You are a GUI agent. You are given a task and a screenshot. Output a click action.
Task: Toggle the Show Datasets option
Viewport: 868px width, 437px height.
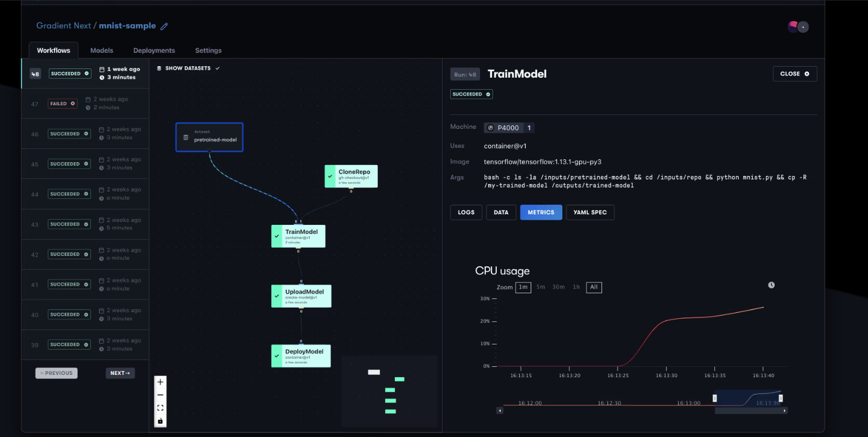[x=188, y=68]
